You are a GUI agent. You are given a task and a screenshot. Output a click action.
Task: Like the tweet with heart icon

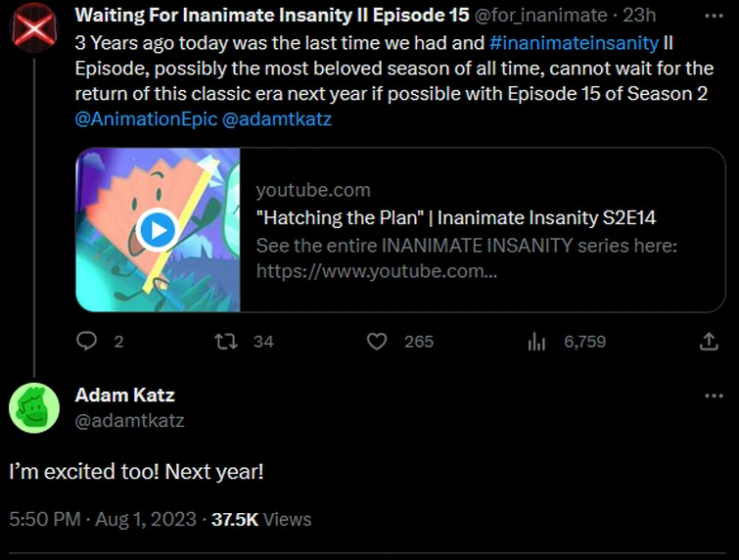coord(377,342)
